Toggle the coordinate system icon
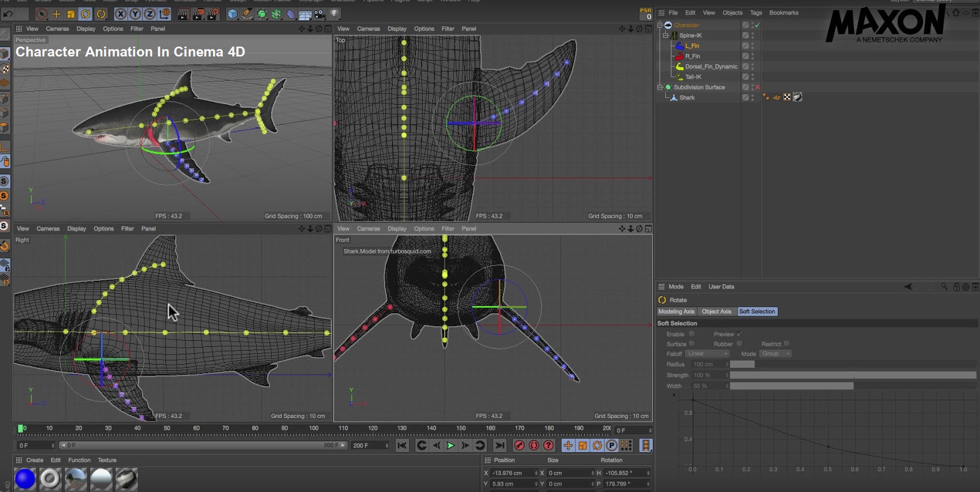The image size is (980, 492). pyautogui.click(x=164, y=13)
